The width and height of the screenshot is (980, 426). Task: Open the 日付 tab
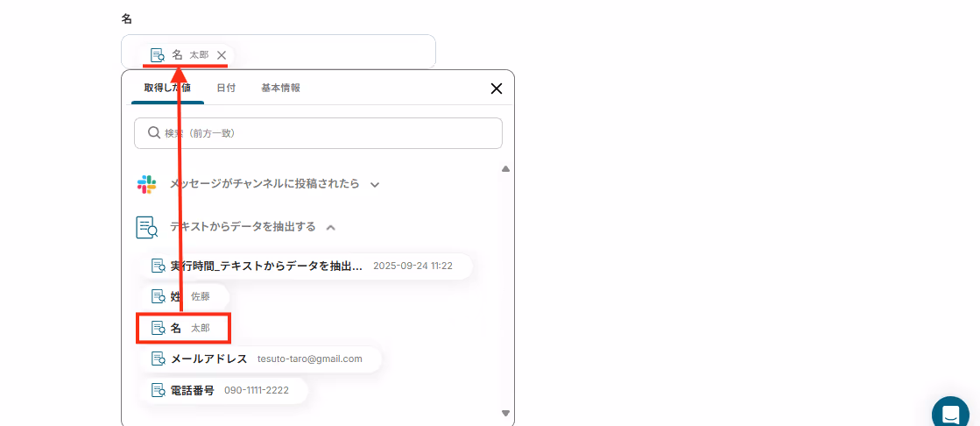point(226,89)
